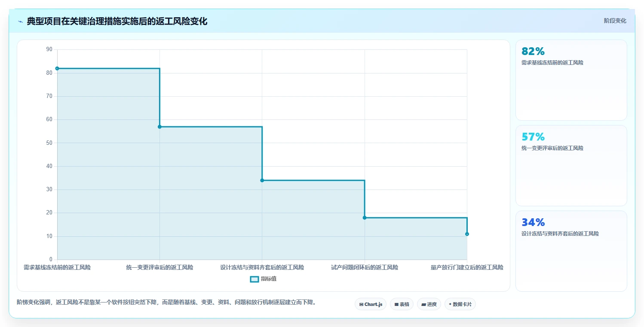Click the lightning icon beside the title
The height and width of the screenshot is (327, 644).
point(20,21)
